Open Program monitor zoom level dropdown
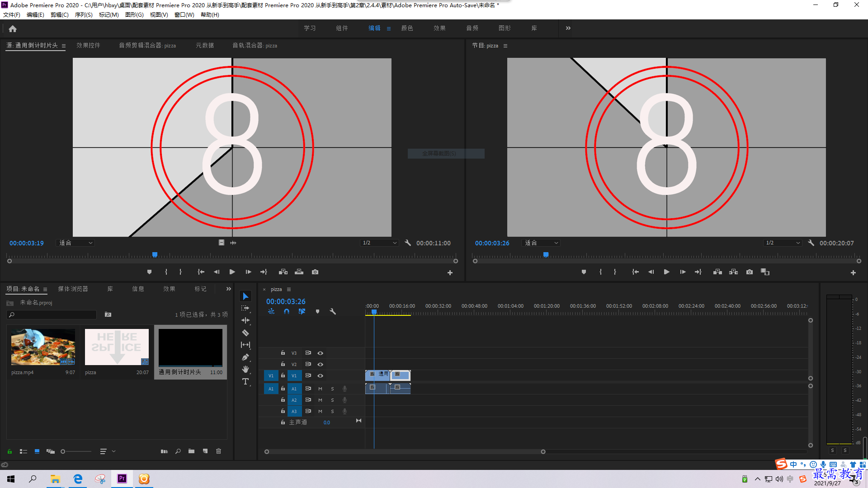 point(541,243)
